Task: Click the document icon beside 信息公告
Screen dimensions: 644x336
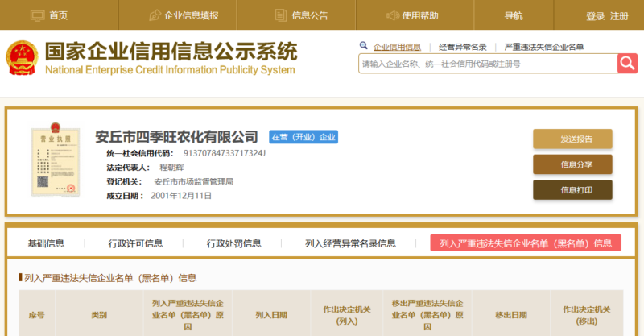Action: (280, 15)
